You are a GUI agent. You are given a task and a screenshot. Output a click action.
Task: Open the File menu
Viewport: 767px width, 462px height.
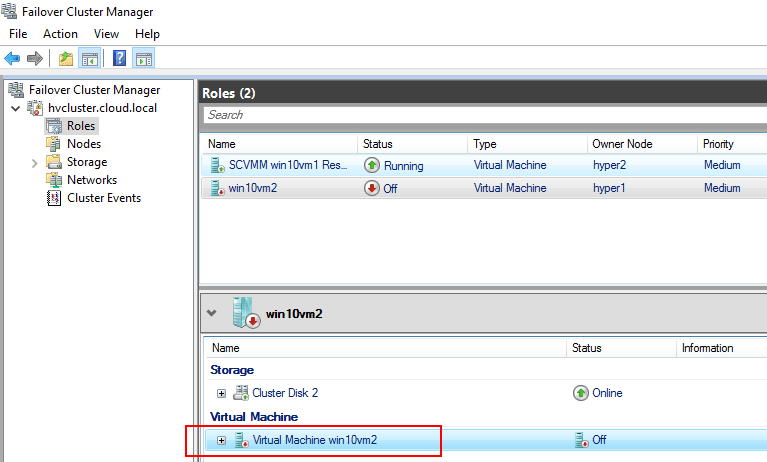pyautogui.click(x=18, y=34)
